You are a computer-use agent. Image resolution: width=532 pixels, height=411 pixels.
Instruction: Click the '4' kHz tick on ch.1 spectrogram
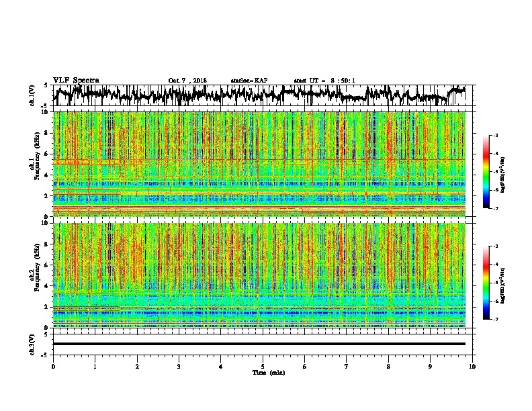(x=47, y=175)
